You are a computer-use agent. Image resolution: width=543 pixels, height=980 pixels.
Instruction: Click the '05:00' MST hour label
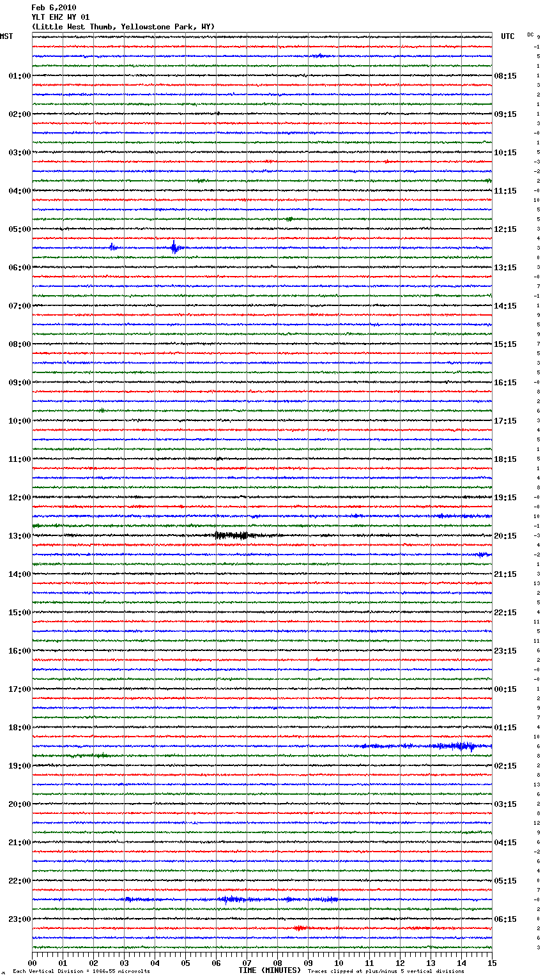(20, 229)
